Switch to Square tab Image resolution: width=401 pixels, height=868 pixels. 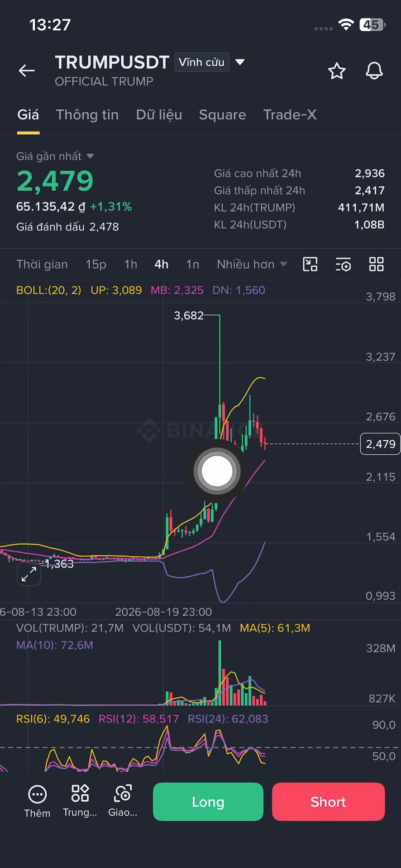pyautogui.click(x=223, y=115)
